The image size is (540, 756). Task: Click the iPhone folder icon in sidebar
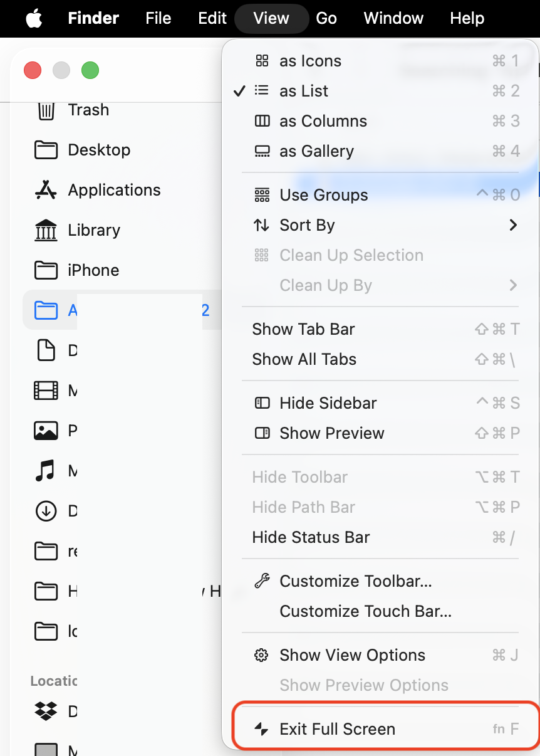click(x=46, y=270)
